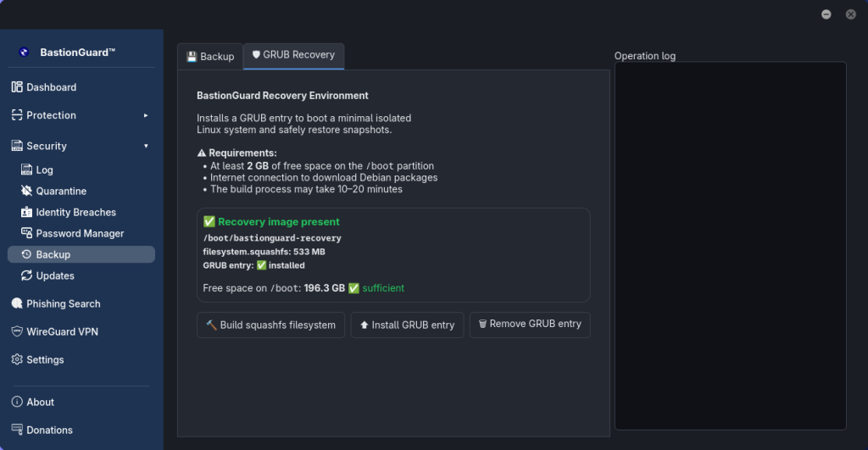Image resolution: width=868 pixels, height=450 pixels.
Task: Click the green check beside GRUB entry installed
Action: pyautogui.click(x=261, y=265)
